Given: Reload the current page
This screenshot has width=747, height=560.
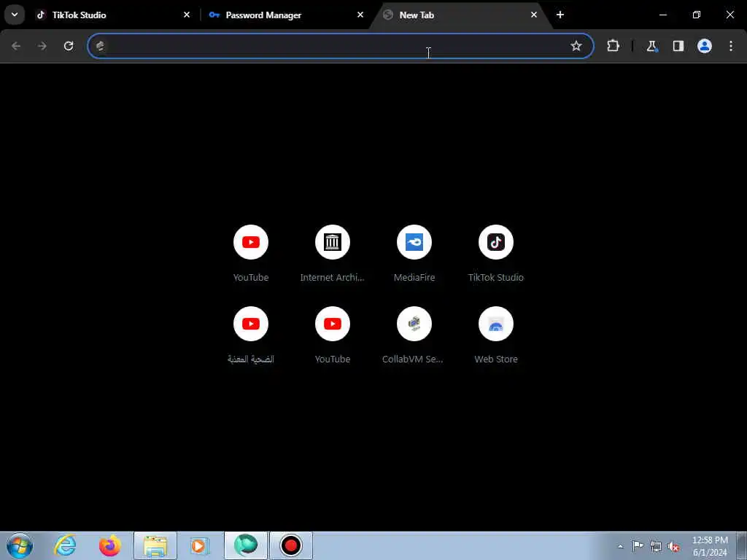Looking at the screenshot, I should pyautogui.click(x=69, y=46).
